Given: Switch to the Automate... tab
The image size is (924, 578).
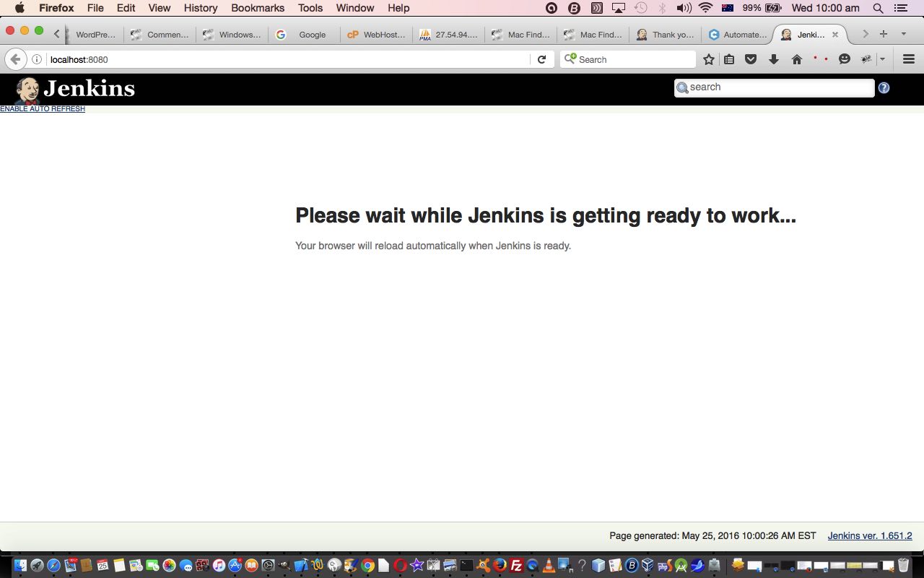Looking at the screenshot, I should tap(737, 35).
